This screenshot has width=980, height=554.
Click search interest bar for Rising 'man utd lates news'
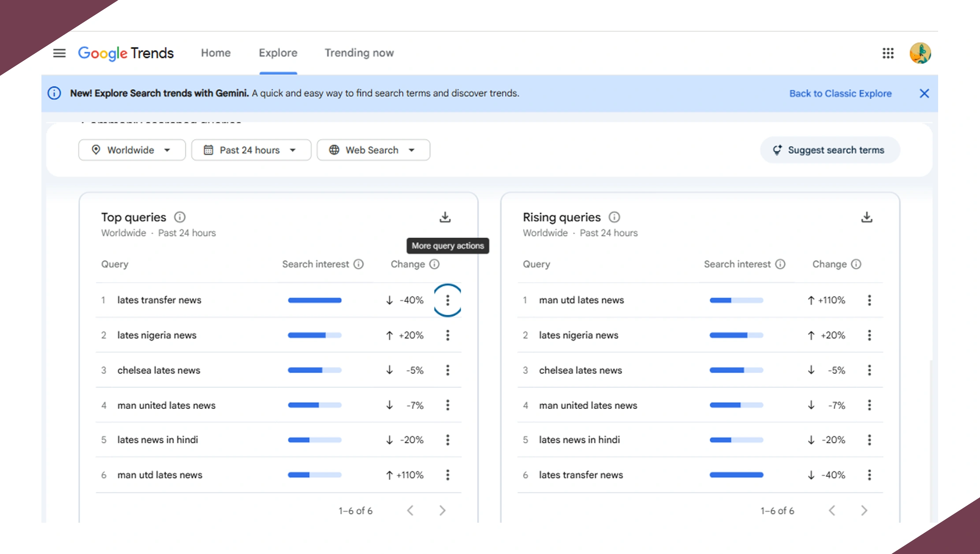[736, 300]
